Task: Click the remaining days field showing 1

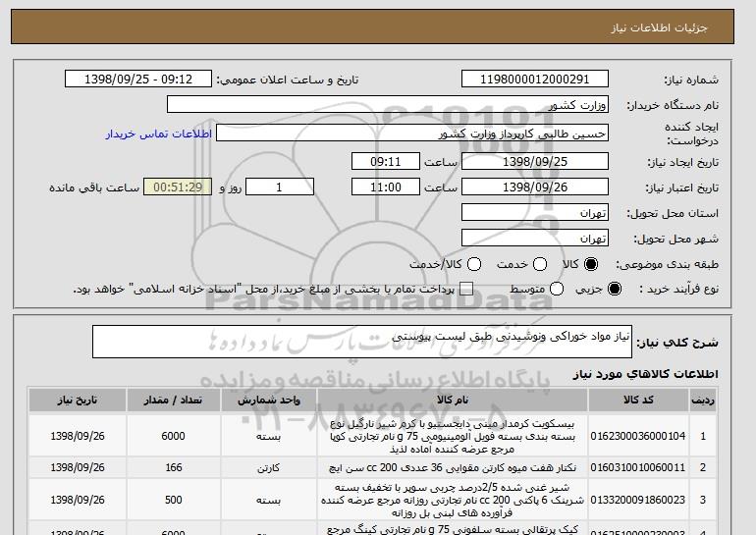Action: (280, 187)
